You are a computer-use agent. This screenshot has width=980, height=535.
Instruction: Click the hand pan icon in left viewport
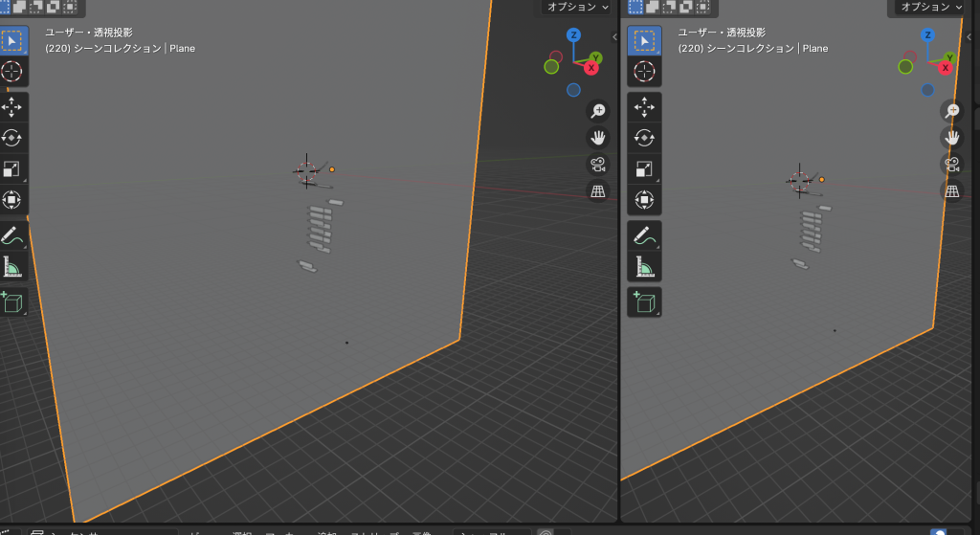tap(598, 137)
